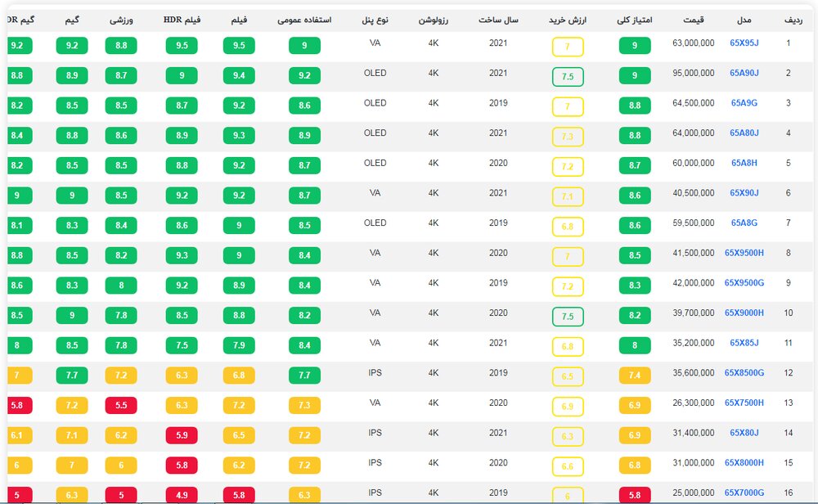Viewport: 818px width, 504px height.
Task: Open the 65X95J model link
Action: tap(744, 43)
